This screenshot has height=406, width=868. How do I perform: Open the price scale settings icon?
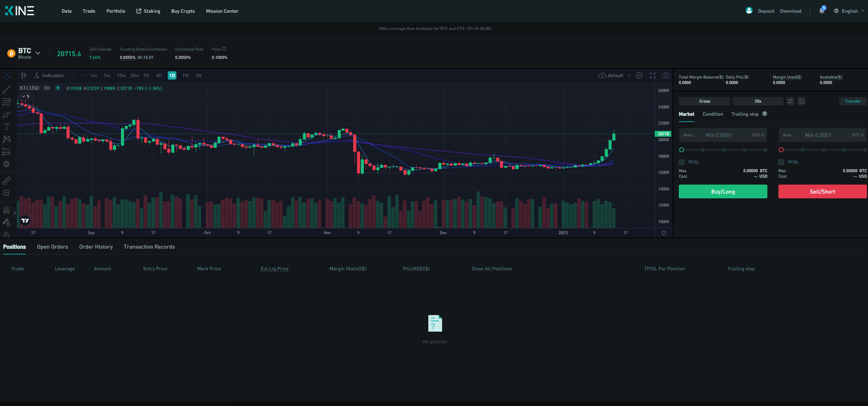click(664, 233)
